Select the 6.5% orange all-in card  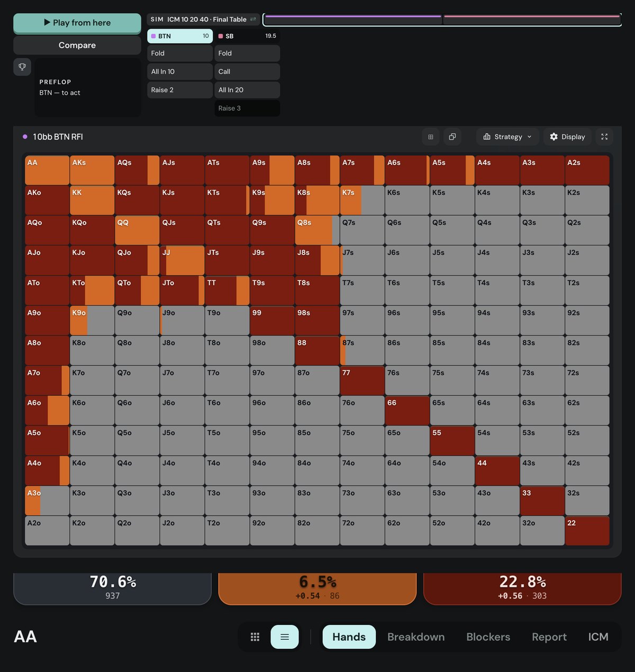(317, 588)
